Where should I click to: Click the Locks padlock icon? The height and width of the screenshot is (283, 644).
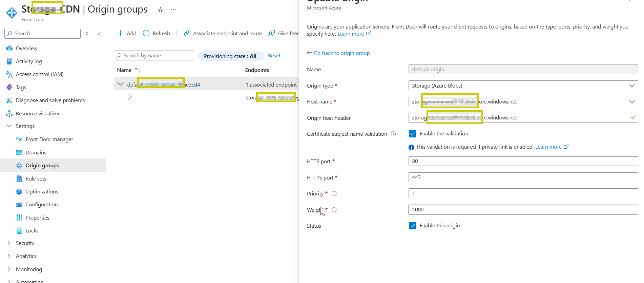coord(19,231)
